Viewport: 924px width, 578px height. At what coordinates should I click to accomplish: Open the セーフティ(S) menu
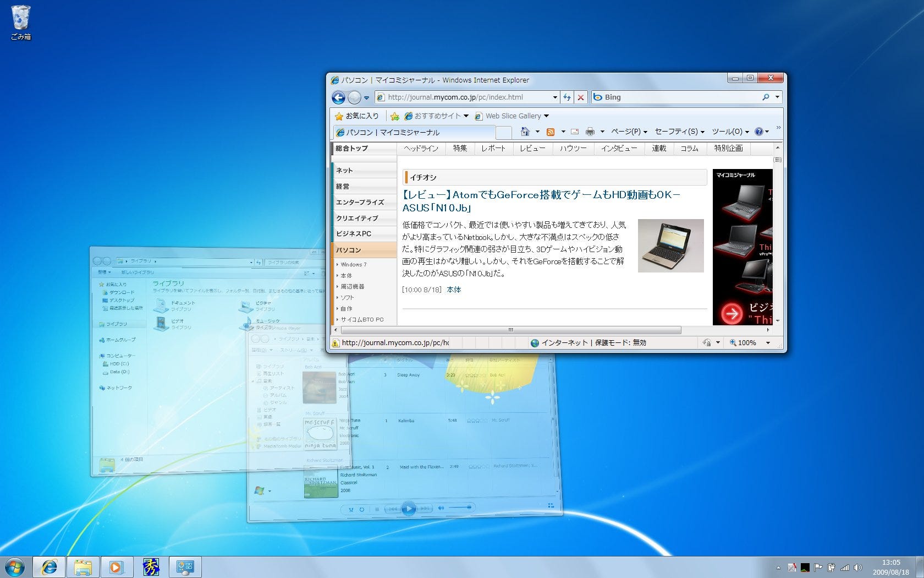click(679, 132)
